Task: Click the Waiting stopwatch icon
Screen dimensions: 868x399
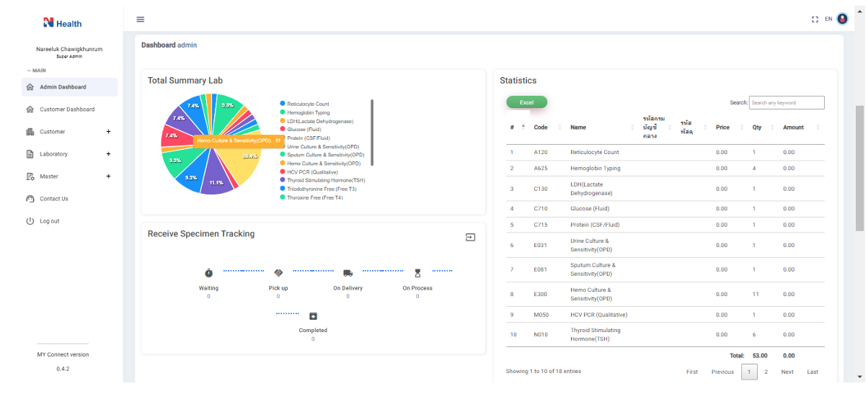Action: pyautogui.click(x=209, y=273)
